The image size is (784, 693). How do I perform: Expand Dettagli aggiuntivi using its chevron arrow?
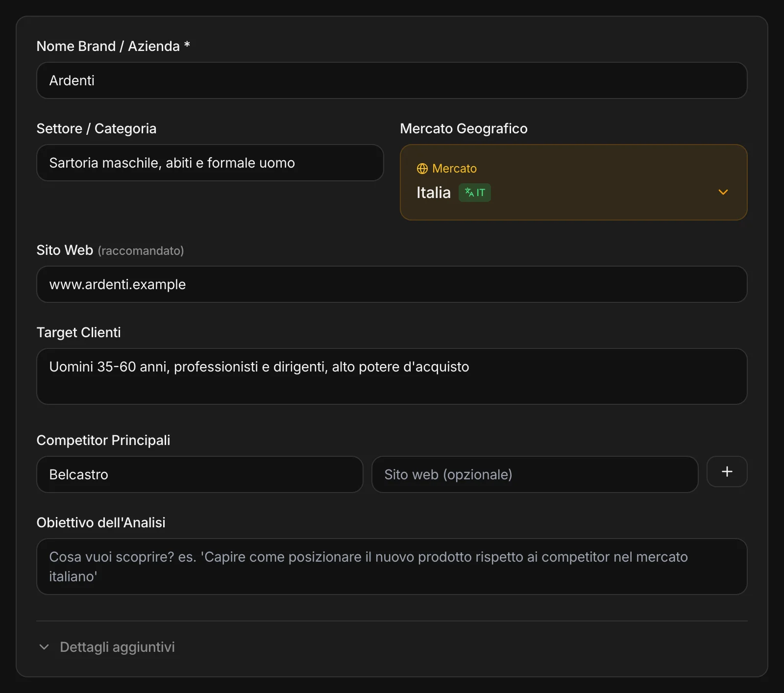[x=44, y=647]
